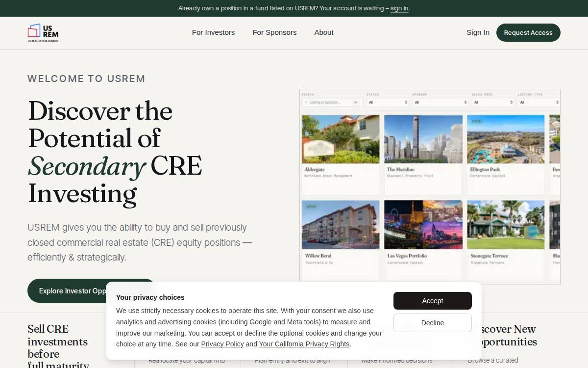Open the About menu item
588x368 pixels.
pos(324,32)
